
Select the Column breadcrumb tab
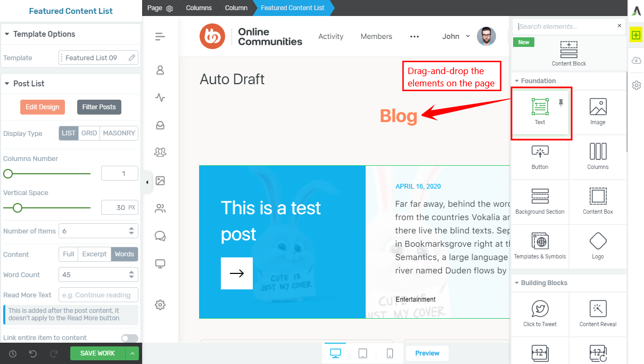pyautogui.click(x=236, y=8)
